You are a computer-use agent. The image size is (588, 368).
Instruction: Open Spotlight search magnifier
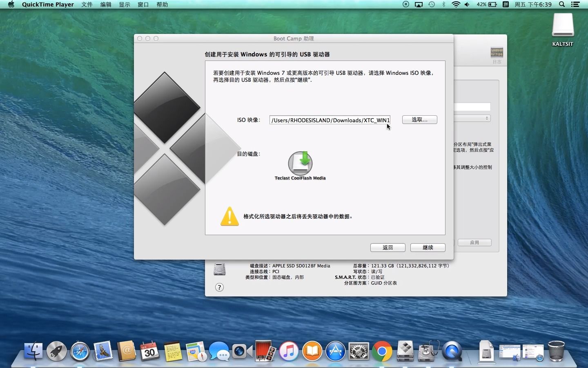click(x=562, y=4)
